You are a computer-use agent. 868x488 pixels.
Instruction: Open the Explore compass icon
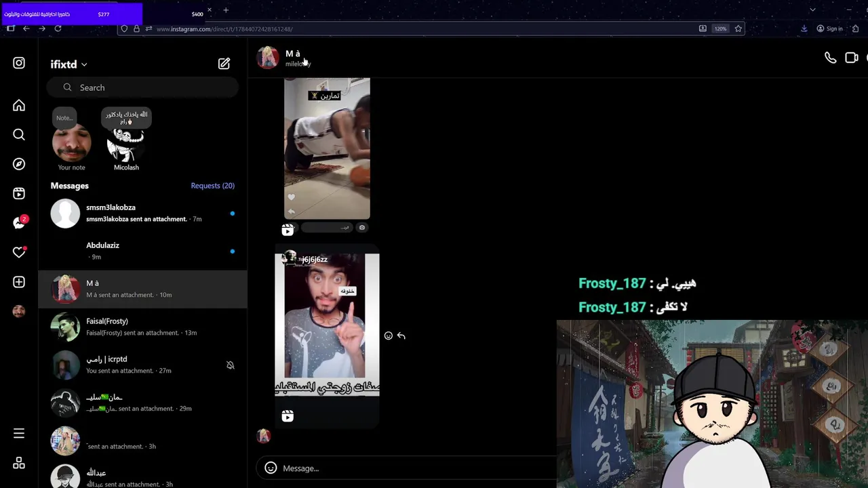19,164
